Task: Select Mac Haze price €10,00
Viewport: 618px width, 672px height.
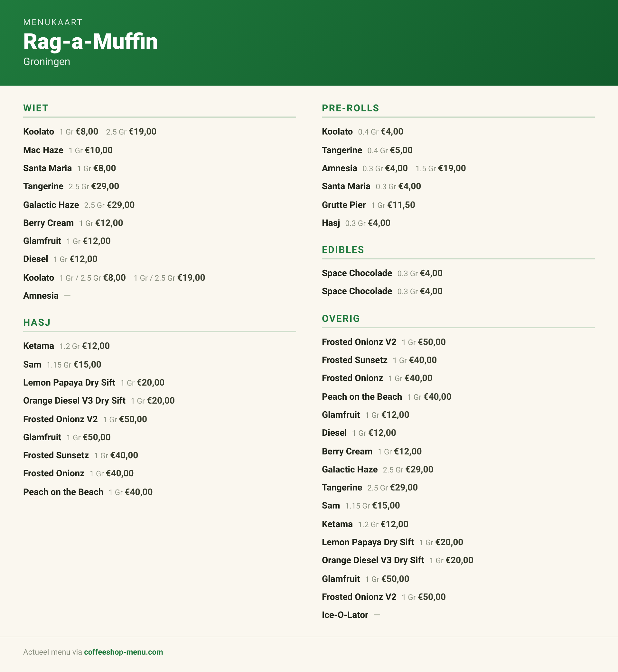Action: (x=98, y=150)
